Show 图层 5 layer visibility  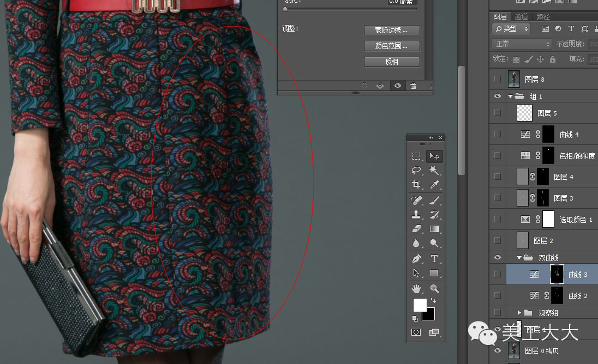pos(497,113)
